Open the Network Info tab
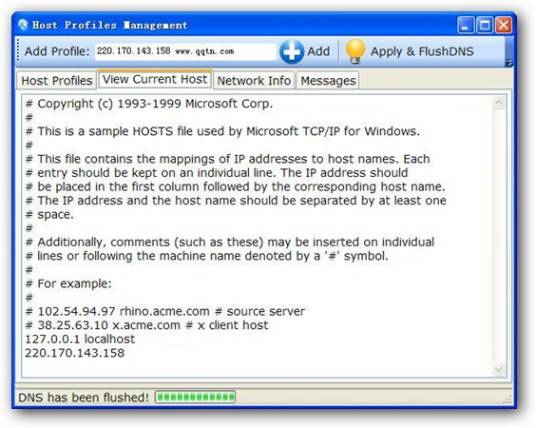The image size is (536, 428). click(x=254, y=81)
